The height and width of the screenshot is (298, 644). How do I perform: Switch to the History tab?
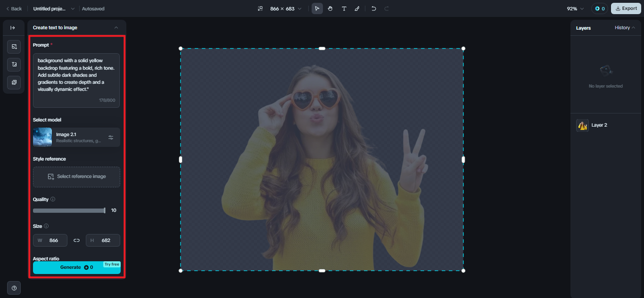coord(622,28)
